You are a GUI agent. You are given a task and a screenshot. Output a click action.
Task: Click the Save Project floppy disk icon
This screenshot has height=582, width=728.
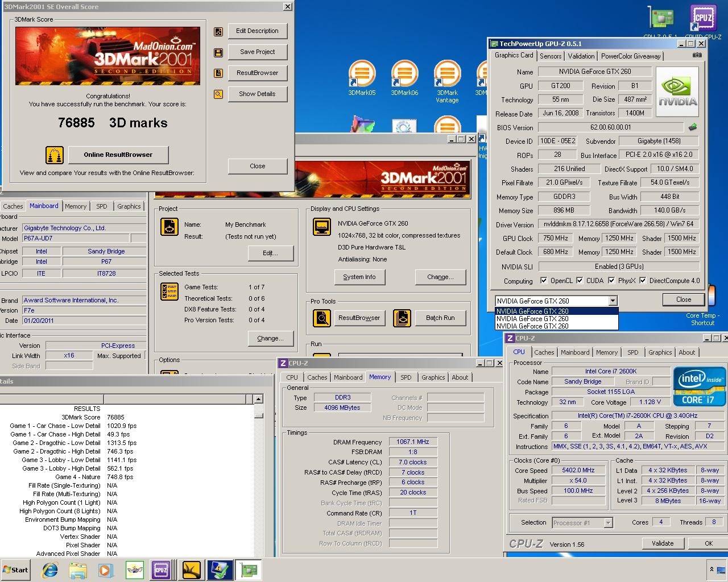click(218, 53)
